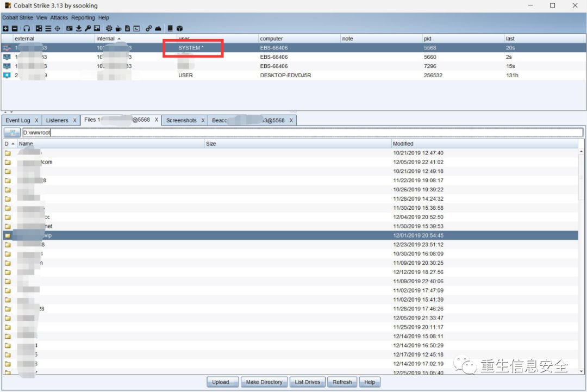Click the folder-up icon beside the path field

[12, 133]
